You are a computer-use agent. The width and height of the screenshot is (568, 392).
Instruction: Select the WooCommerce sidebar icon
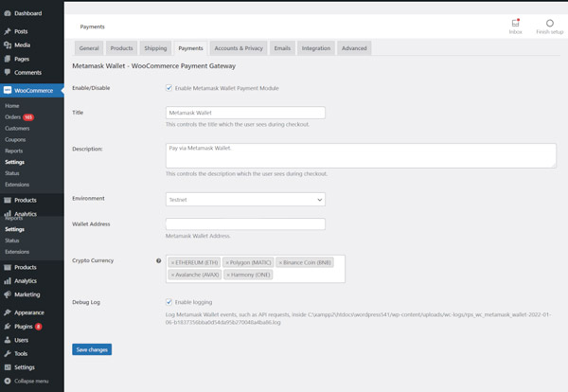click(x=8, y=90)
